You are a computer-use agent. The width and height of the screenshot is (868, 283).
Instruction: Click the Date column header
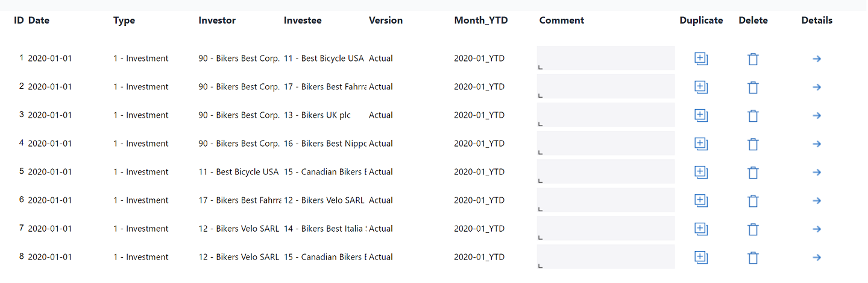click(x=39, y=21)
